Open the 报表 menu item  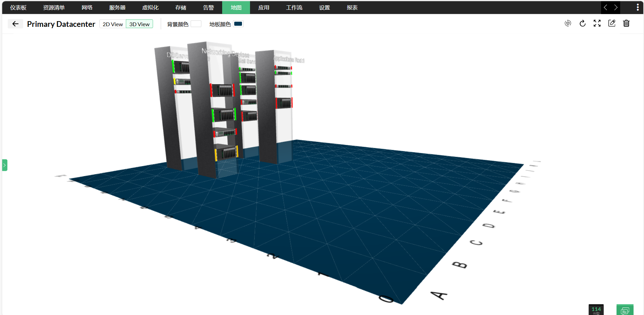coord(352,7)
